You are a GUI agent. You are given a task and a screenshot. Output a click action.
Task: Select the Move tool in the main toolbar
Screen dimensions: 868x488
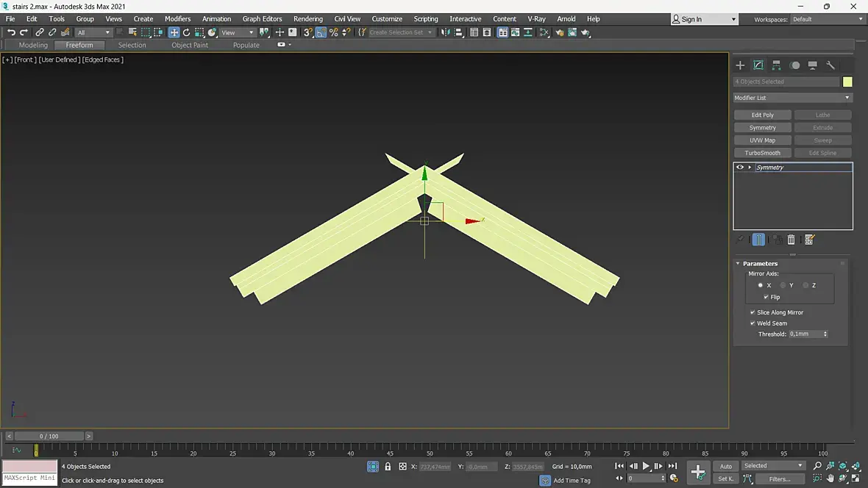[174, 32]
